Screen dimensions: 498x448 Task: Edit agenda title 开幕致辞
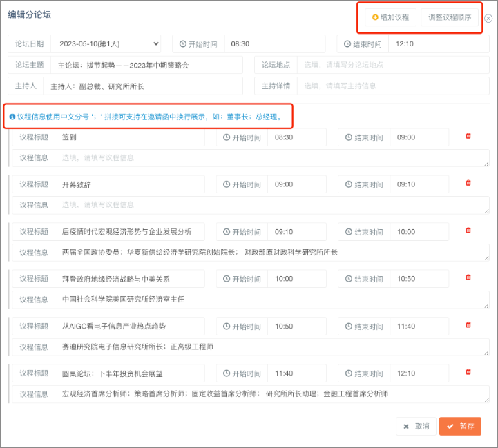(x=130, y=184)
